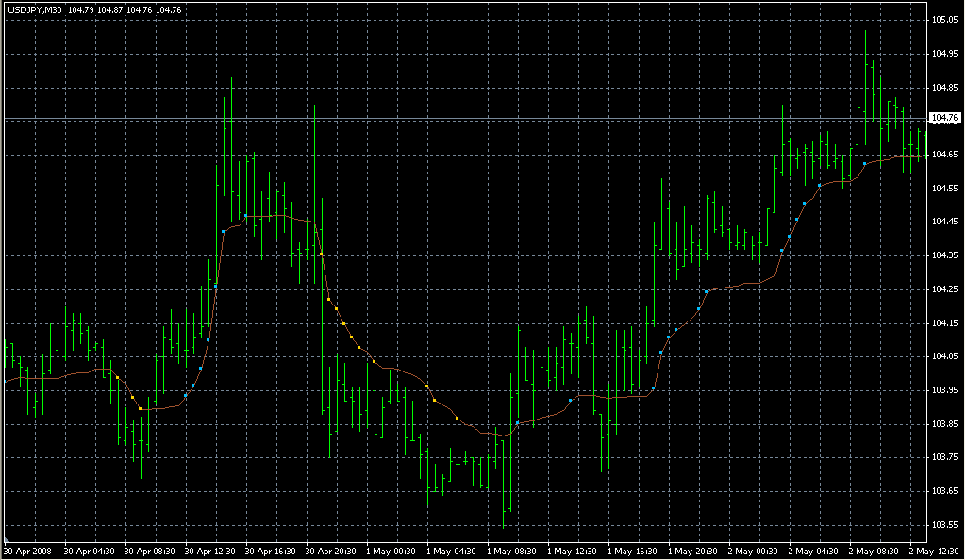Click the 103.95 price axis label

pyautogui.click(x=944, y=390)
